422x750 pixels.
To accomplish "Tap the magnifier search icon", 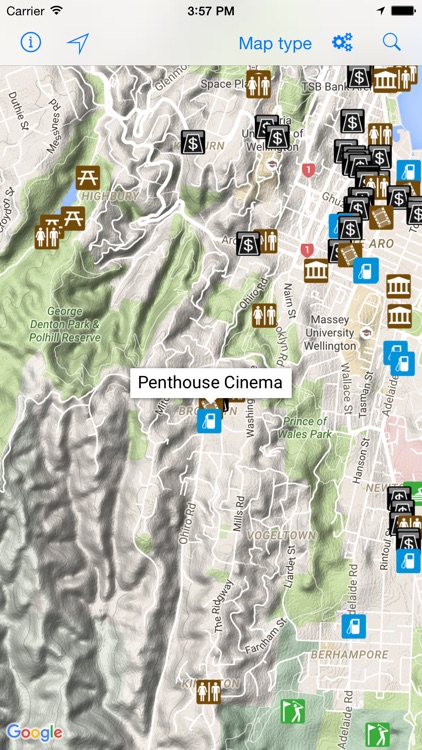I will click(x=391, y=43).
